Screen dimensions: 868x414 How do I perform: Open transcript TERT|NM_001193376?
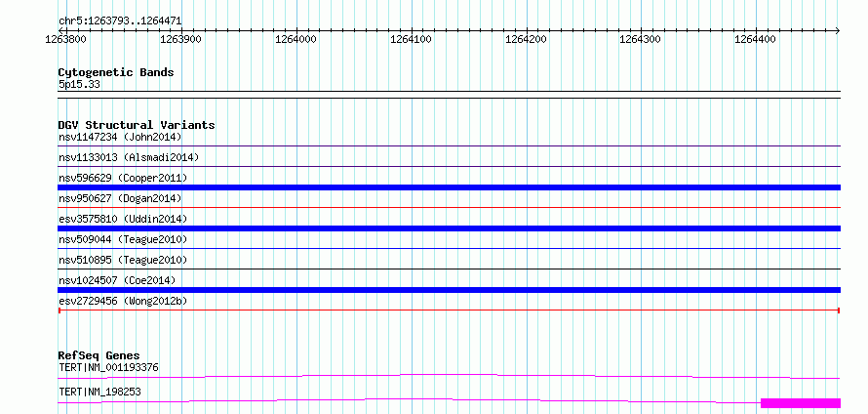(x=108, y=367)
